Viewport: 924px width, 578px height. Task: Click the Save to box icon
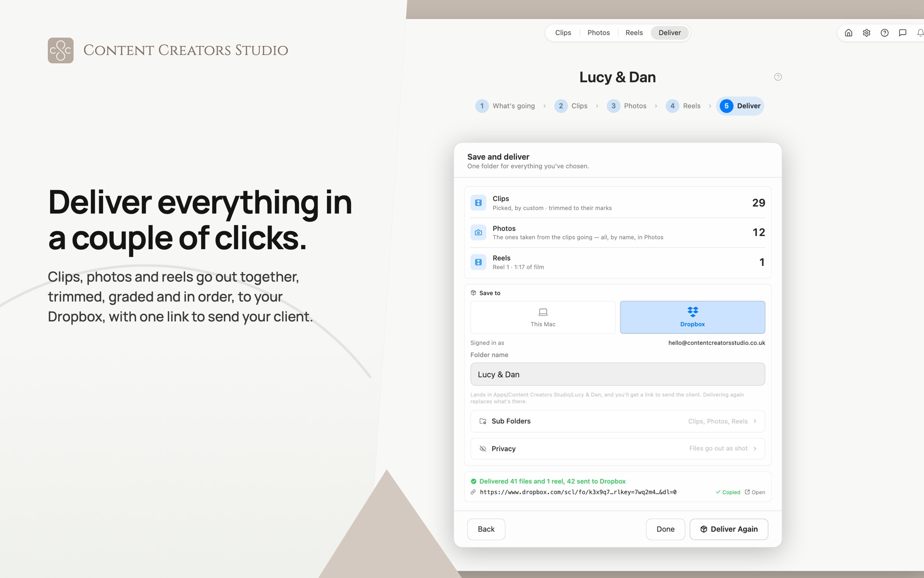(x=473, y=293)
